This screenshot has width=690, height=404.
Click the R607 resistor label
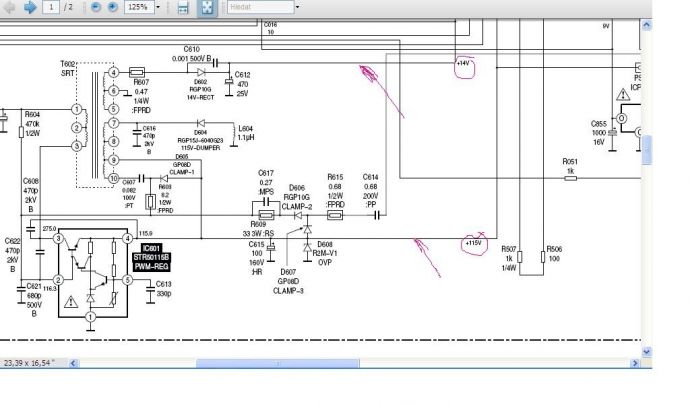(x=141, y=82)
